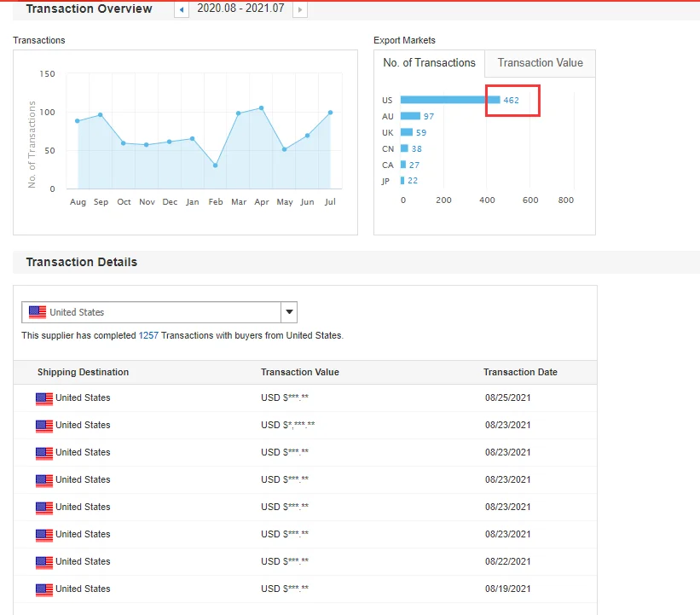The width and height of the screenshot is (700, 615).
Task: Click the flag in the 08/22/2021 row
Action: coord(44,562)
